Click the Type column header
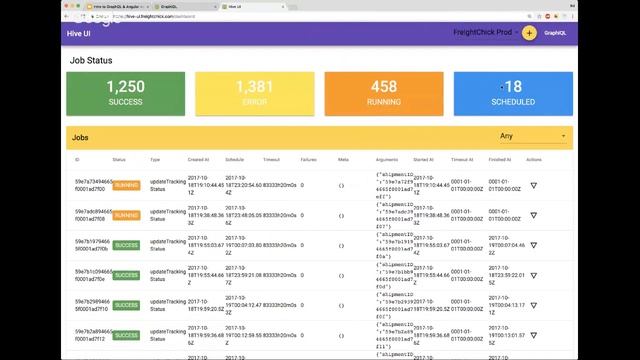Viewport: 640px width, 360px height. click(x=155, y=160)
